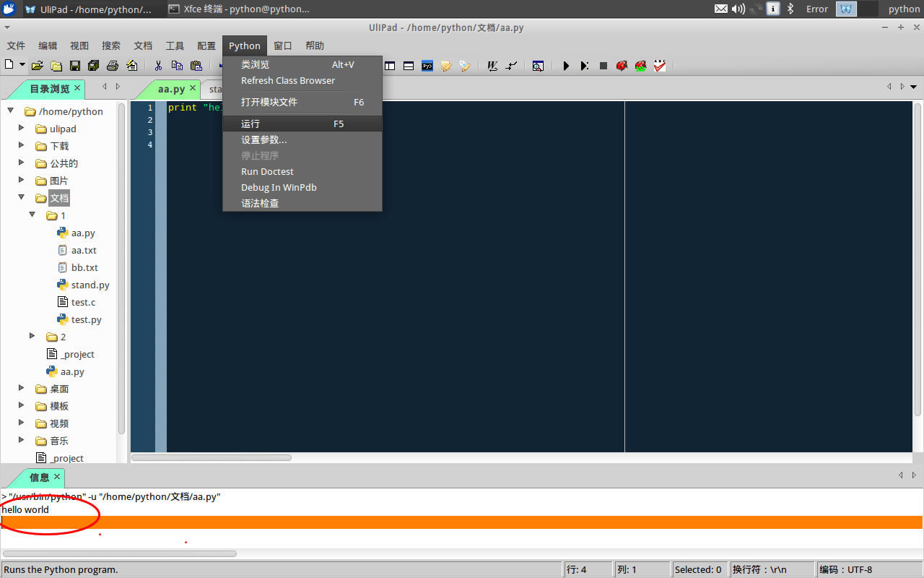Close the 目录浏览 panel tab
This screenshot has width=924, height=578.
(77, 88)
